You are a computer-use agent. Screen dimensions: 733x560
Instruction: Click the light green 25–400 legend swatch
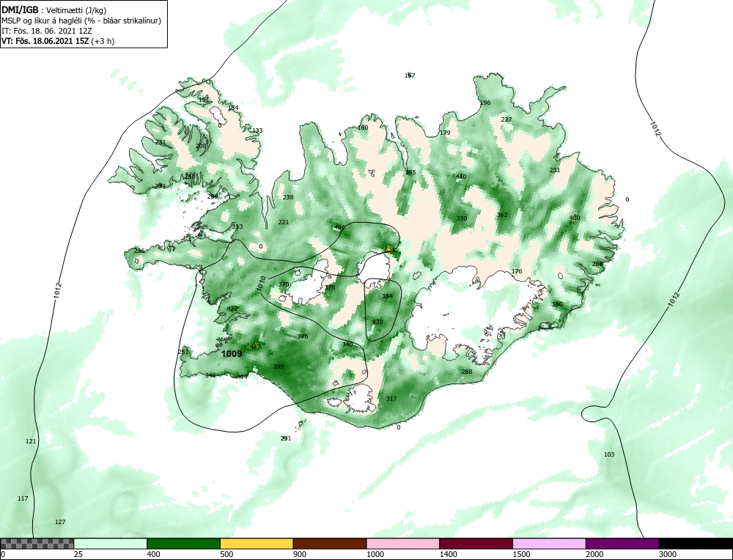pos(111,543)
